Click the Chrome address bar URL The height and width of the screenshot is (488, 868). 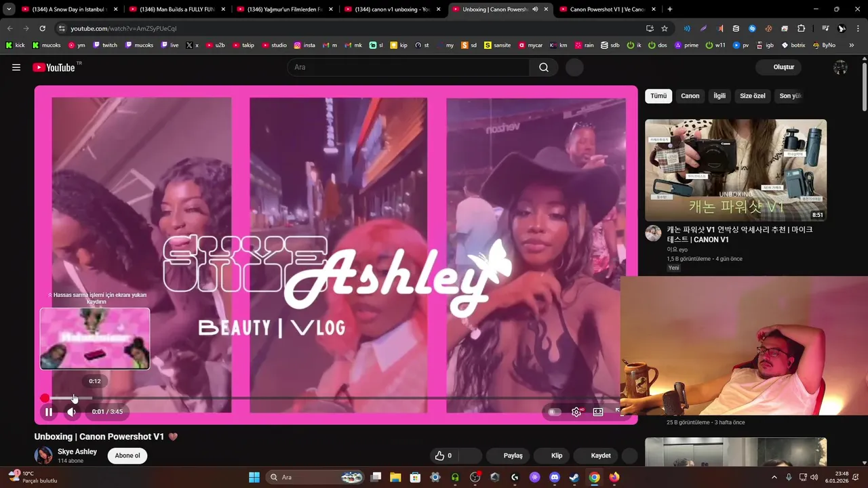click(x=123, y=28)
